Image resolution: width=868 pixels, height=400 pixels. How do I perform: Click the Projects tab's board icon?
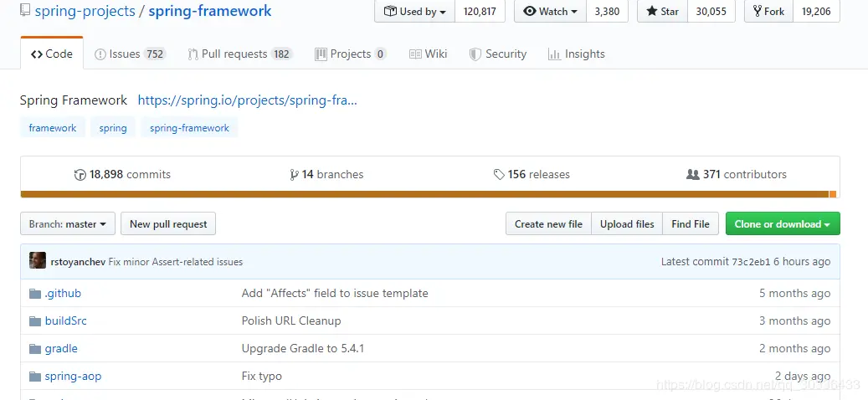pos(321,54)
